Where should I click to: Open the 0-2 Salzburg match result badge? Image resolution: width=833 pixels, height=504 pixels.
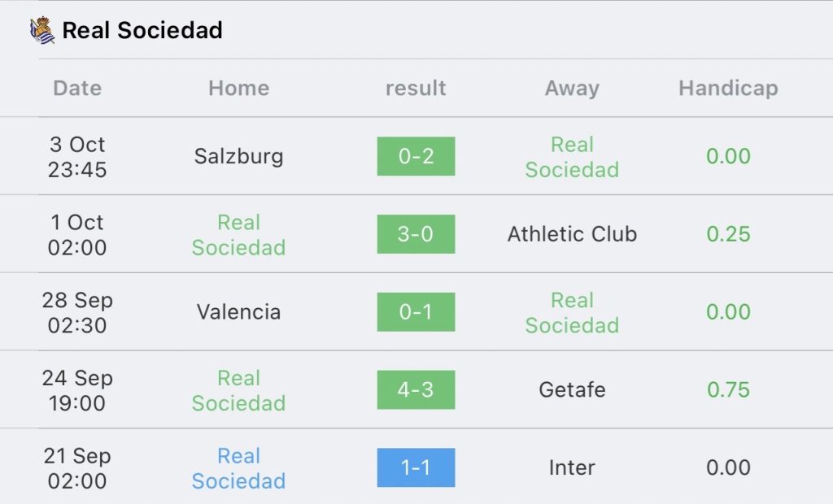click(x=416, y=156)
